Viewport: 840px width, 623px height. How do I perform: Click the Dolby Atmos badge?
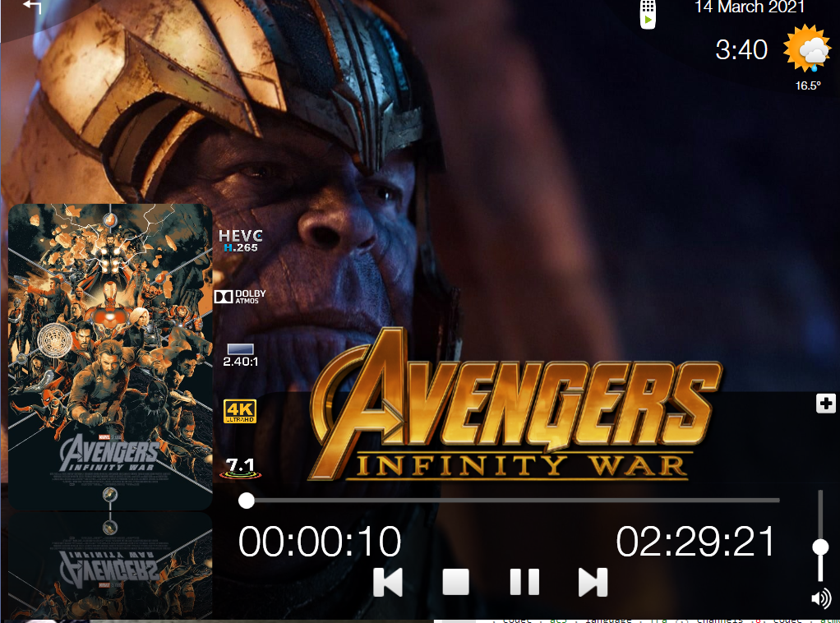click(240, 297)
